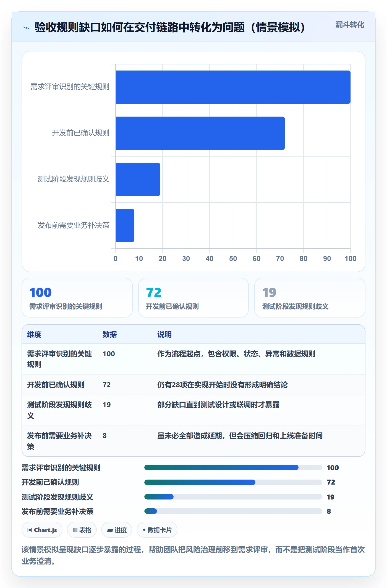387x588 pixels.
Task: Click the 发布前需要业务补决策 chart bar
Action: [125, 225]
